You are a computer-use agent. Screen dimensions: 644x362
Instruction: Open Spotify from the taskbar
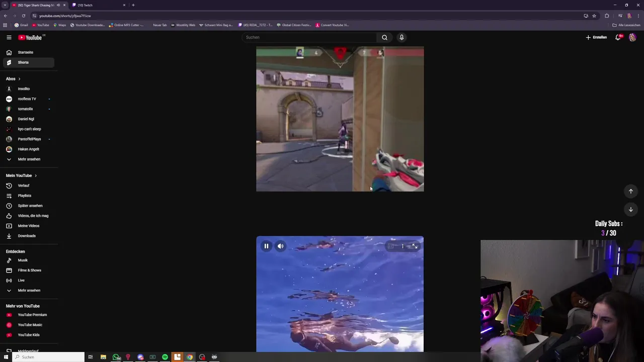[165, 357]
